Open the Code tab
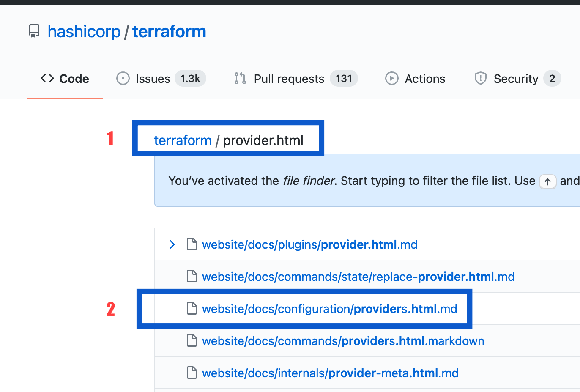Viewport: 580px width, 392px height. coord(74,79)
